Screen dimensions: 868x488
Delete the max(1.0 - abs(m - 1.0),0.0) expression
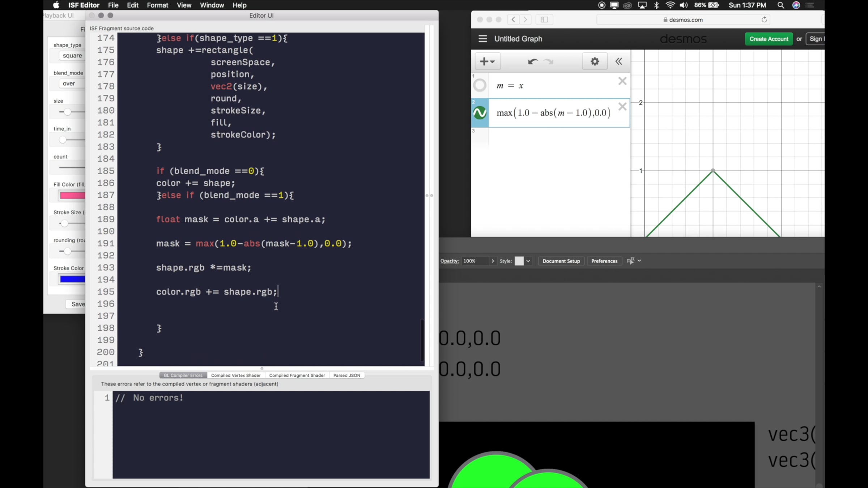coord(622,107)
